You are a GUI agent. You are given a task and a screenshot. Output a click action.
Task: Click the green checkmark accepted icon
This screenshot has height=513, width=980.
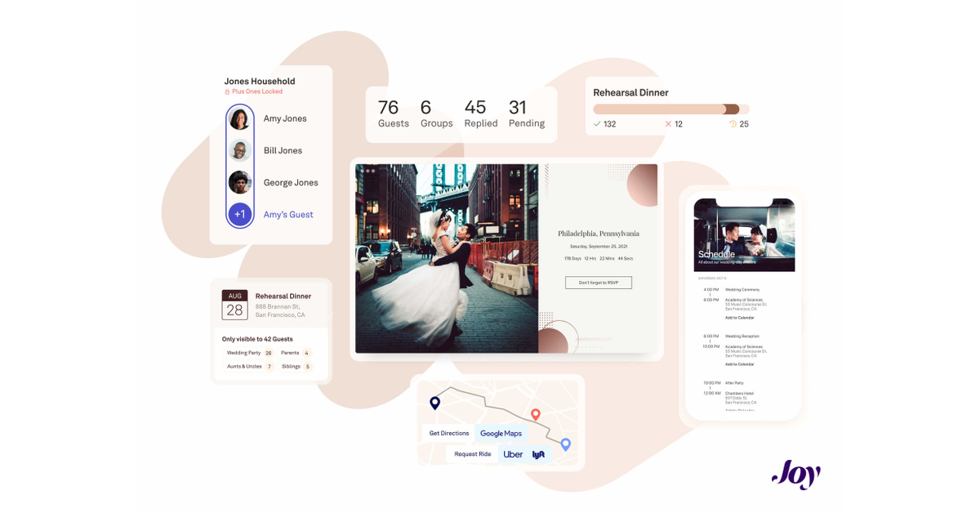coord(597,124)
